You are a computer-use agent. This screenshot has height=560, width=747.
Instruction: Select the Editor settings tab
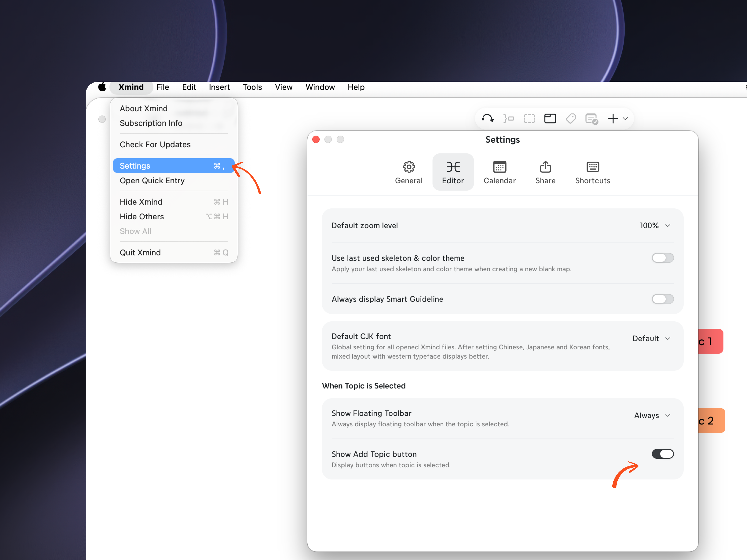pyautogui.click(x=453, y=172)
